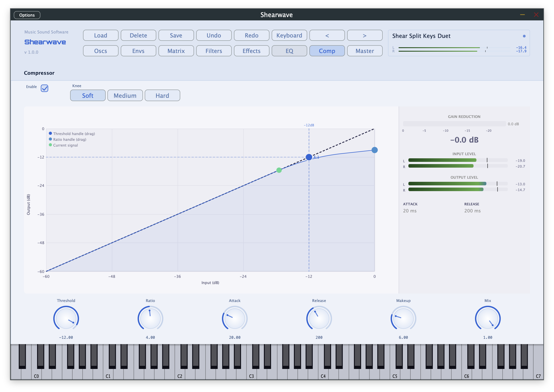Image resolution: width=554 pixels, height=392 pixels.
Task: Open the Filters tab
Action: (x=214, y=51)
